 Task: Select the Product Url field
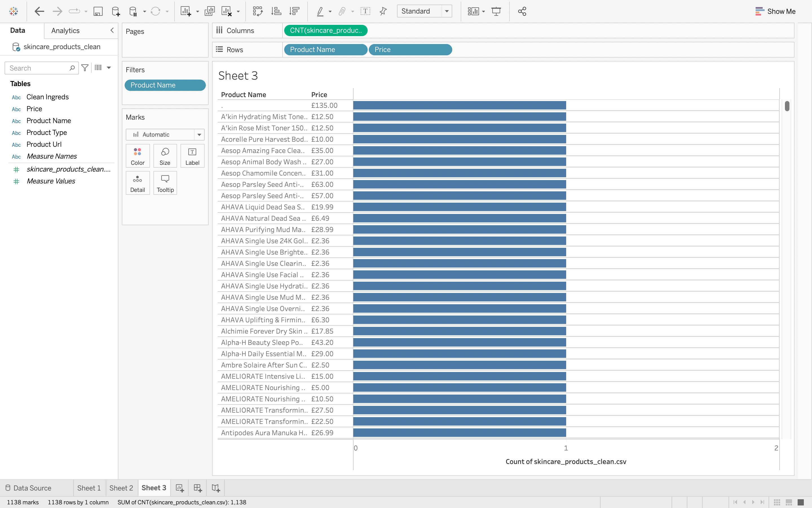click(44, 144)
